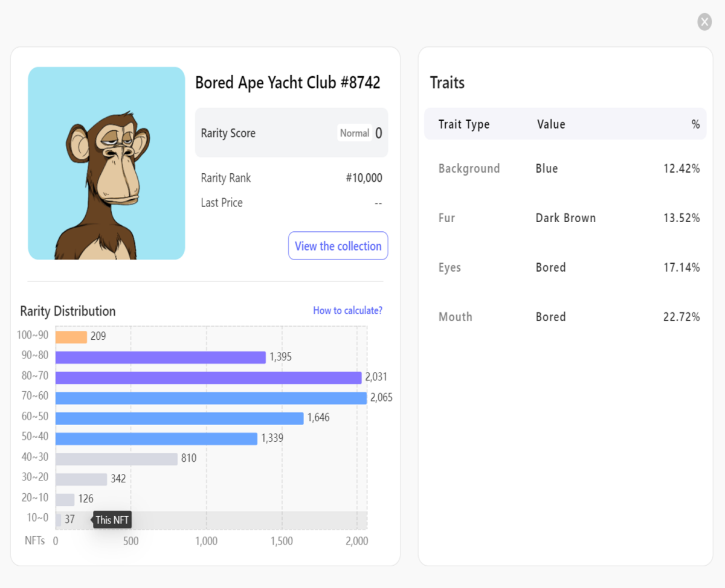Click the 100~90 axis label
The width and height of the screenshot is (725, 588).
coord(33,335)
